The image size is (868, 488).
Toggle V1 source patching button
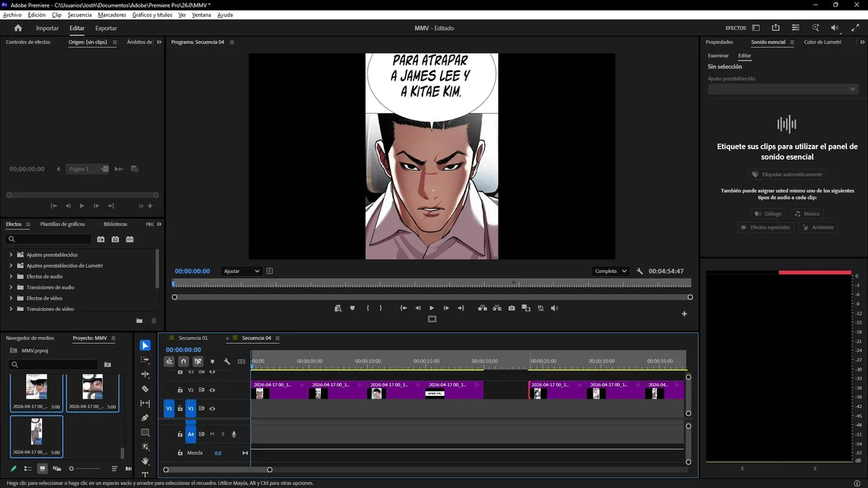pos(169,409)
